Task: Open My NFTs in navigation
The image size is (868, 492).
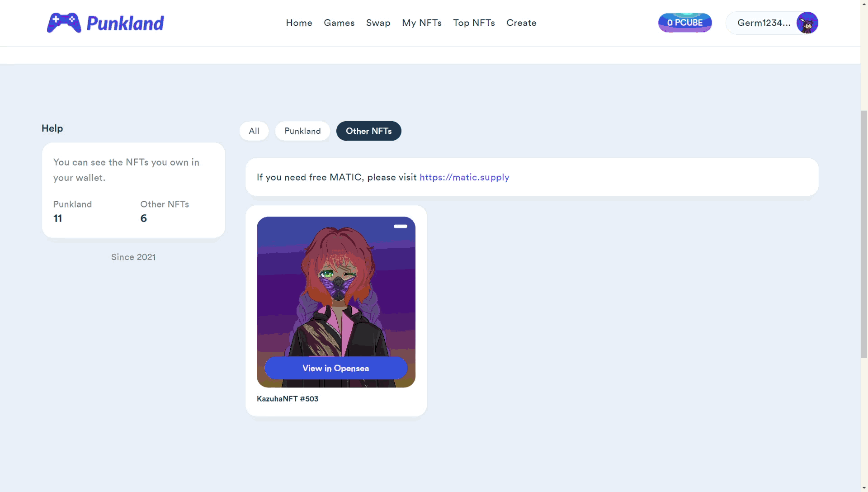Action: (x=422, y=23)
